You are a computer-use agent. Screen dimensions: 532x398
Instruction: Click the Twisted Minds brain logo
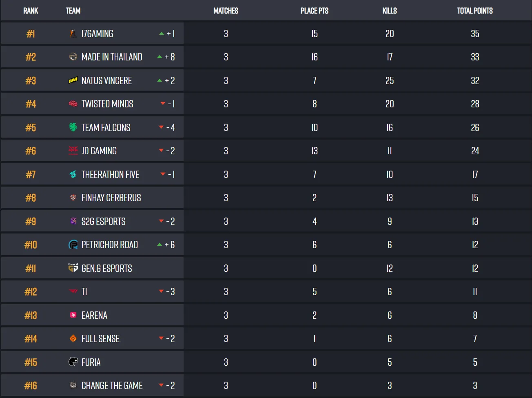pos(73,104)
